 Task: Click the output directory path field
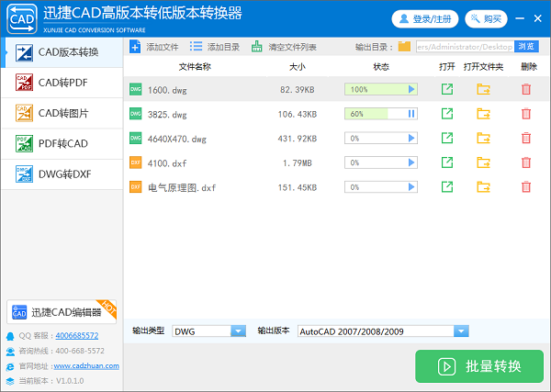(x=465, y=47)
